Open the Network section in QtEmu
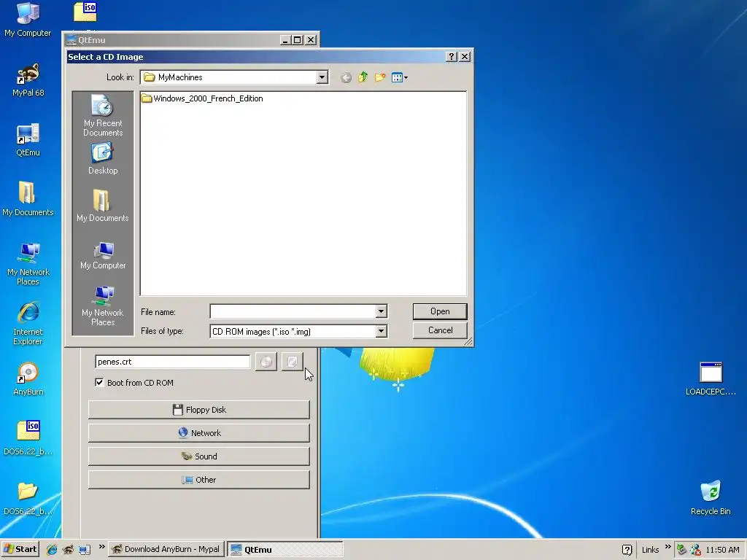This screenshot has height=560, width=747. [198, 433]
